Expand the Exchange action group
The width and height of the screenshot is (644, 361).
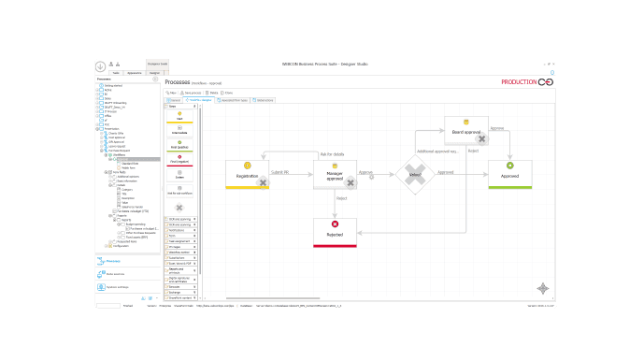180,293
